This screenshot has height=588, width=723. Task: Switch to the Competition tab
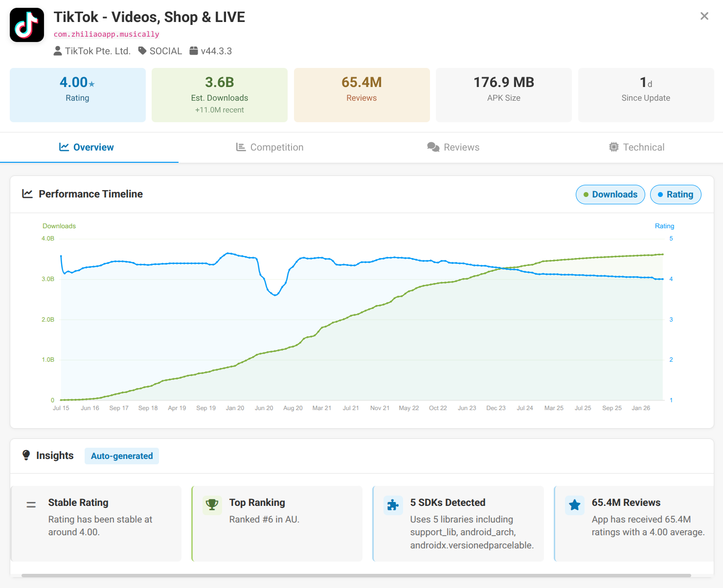(270, 147)
